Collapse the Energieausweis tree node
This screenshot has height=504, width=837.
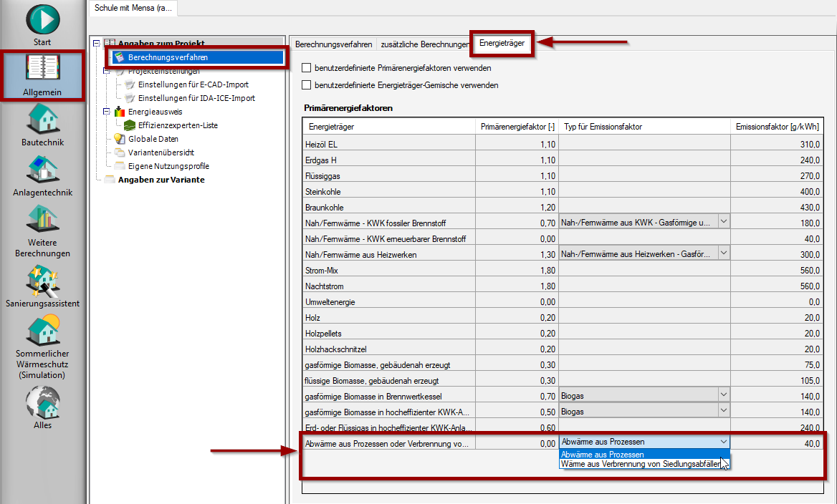(107, 112)
